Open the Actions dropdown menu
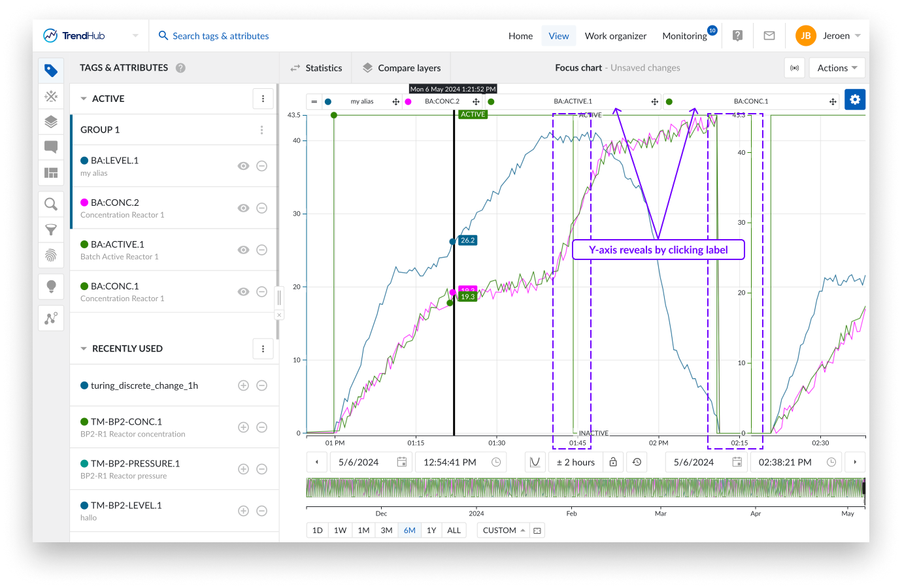902x588 pixels. click(x=837, y=68)
